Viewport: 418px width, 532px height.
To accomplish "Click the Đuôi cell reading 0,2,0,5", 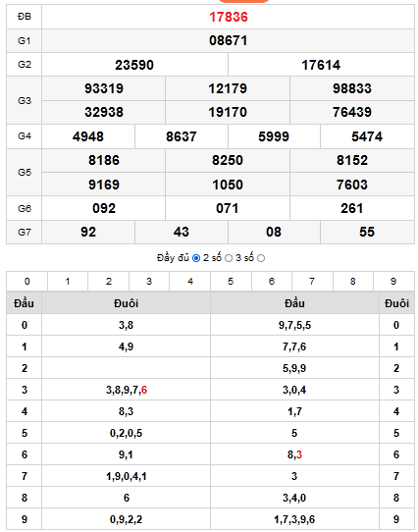I will point(127,433).
